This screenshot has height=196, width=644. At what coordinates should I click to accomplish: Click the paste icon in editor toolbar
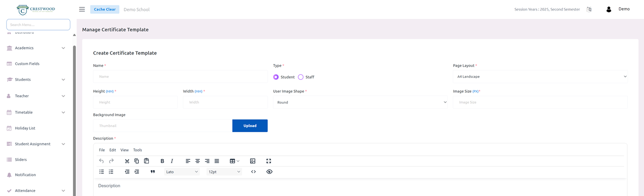[x=146, y=161]
